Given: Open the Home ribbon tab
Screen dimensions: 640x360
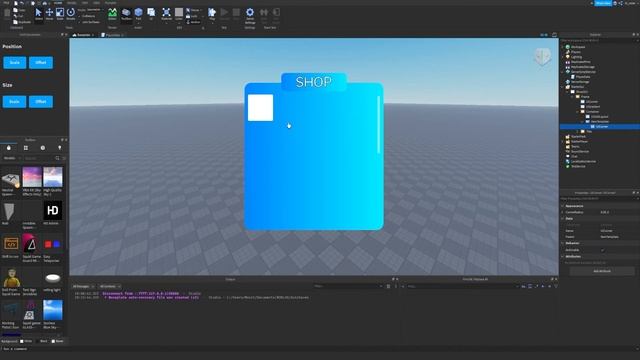Looking at the screenshot, I should point(58,3).
